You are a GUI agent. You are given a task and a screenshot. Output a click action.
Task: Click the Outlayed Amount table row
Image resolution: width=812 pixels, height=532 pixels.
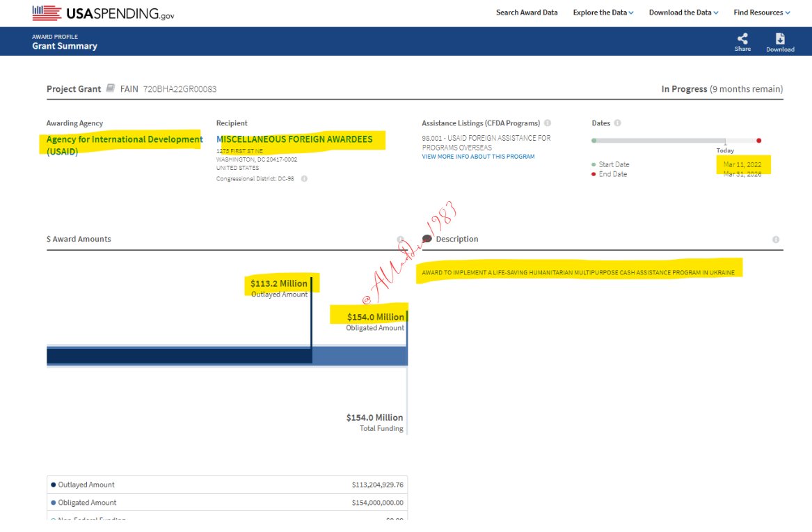click(227, 485)
